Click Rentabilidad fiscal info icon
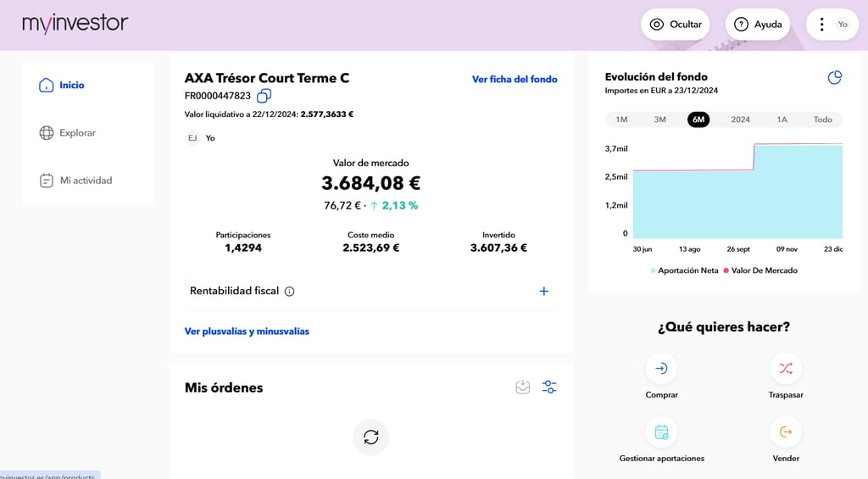The height and width of the screenshot is (479, 868). pyautogui.click(x=290, y=292)
